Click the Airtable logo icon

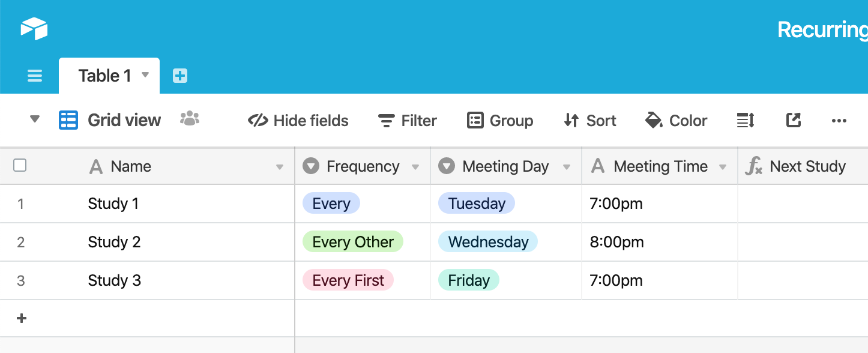click(34, 28)
